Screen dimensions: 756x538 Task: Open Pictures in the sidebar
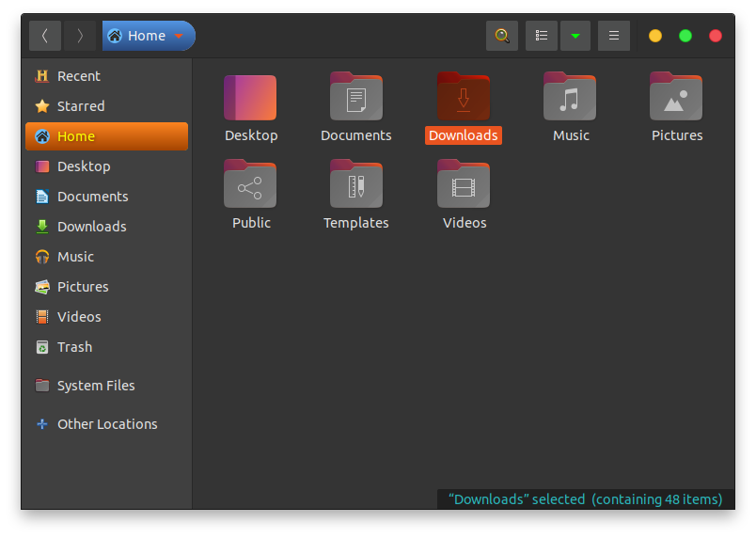[x=106, y=287]
